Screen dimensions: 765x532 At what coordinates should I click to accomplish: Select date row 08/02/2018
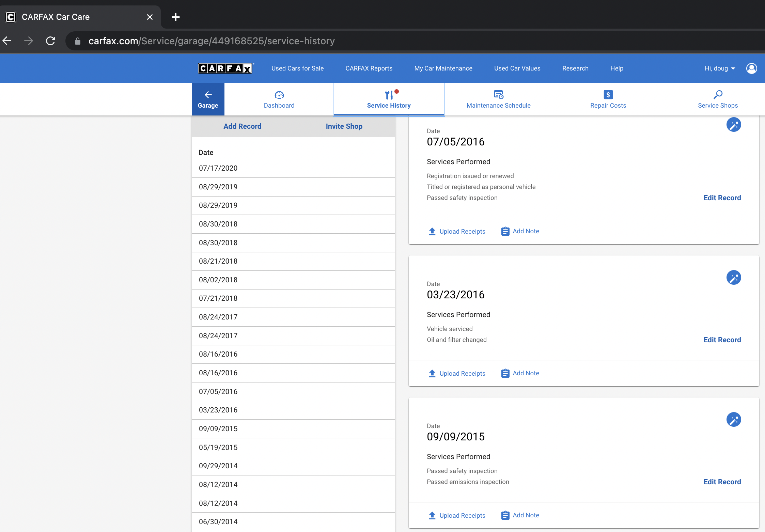[293, 280]
